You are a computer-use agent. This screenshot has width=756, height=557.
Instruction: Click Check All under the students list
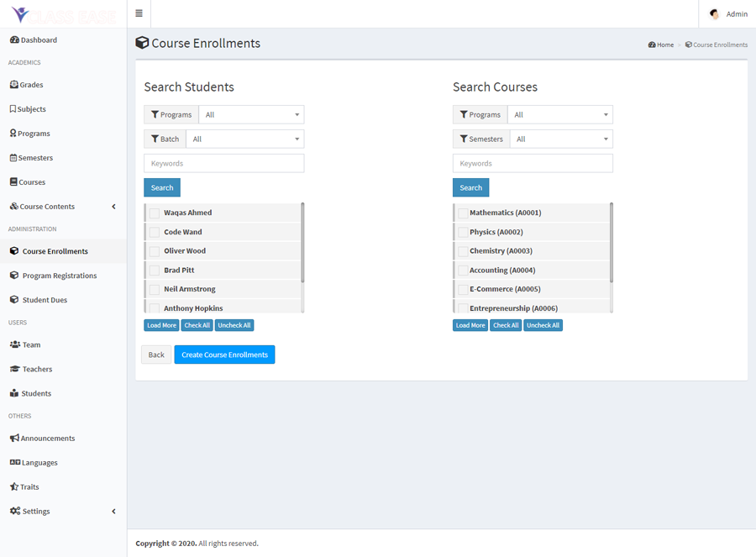[x=197, y=324]
